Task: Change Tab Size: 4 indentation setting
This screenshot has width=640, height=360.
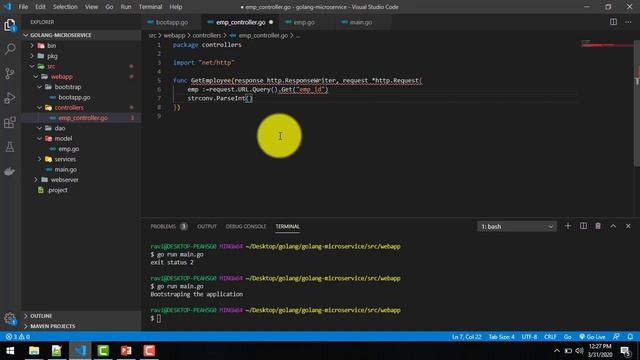Action: click(x=502, y=337)
